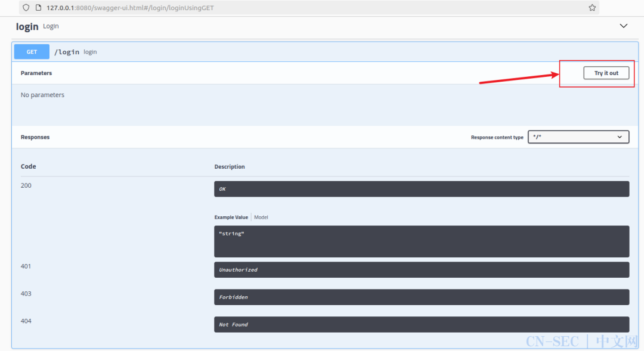Click the Responses section heading
Viewport: 644px width, 351px height.
(x=35, y=137)
